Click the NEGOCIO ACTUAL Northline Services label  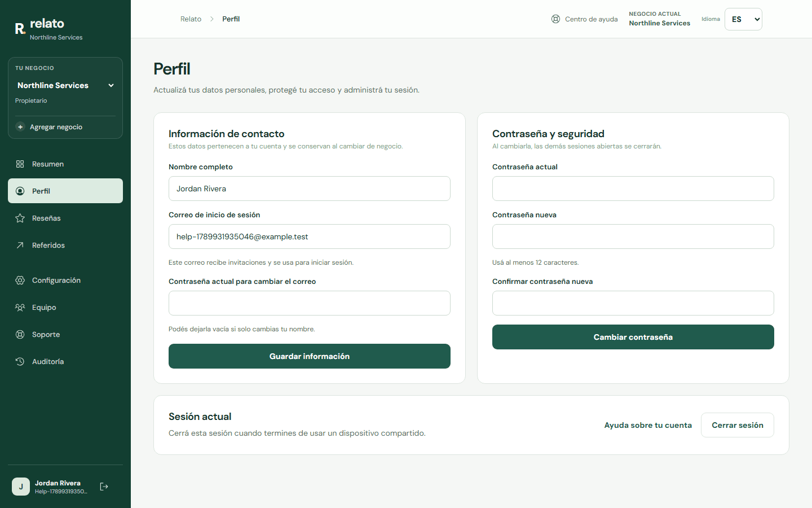click(660, 19)
